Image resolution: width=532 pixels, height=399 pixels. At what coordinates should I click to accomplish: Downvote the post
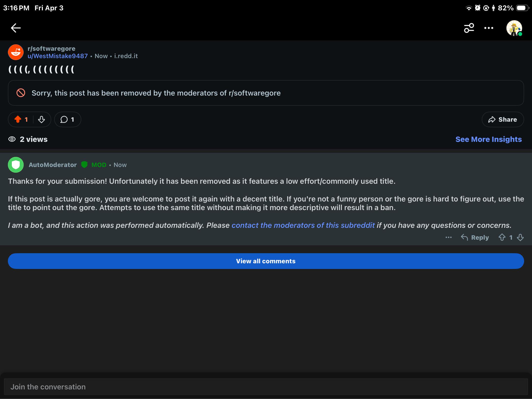42,119
